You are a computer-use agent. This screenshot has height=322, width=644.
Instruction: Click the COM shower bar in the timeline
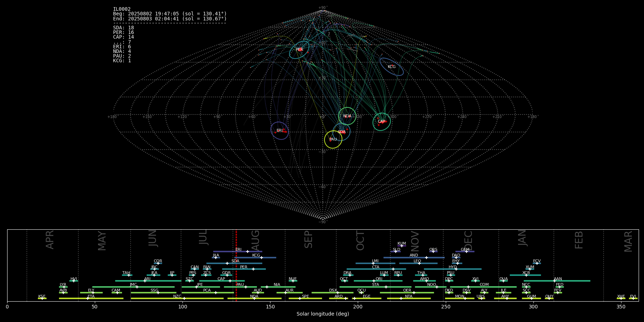pyautogui.click(x=484, y=287)
